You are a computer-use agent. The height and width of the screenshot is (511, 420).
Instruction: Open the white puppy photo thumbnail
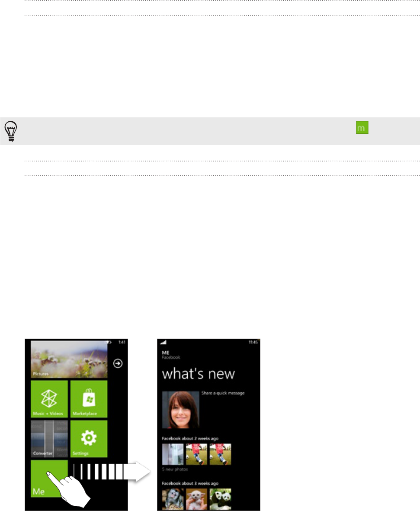click(x=197, y=499)
